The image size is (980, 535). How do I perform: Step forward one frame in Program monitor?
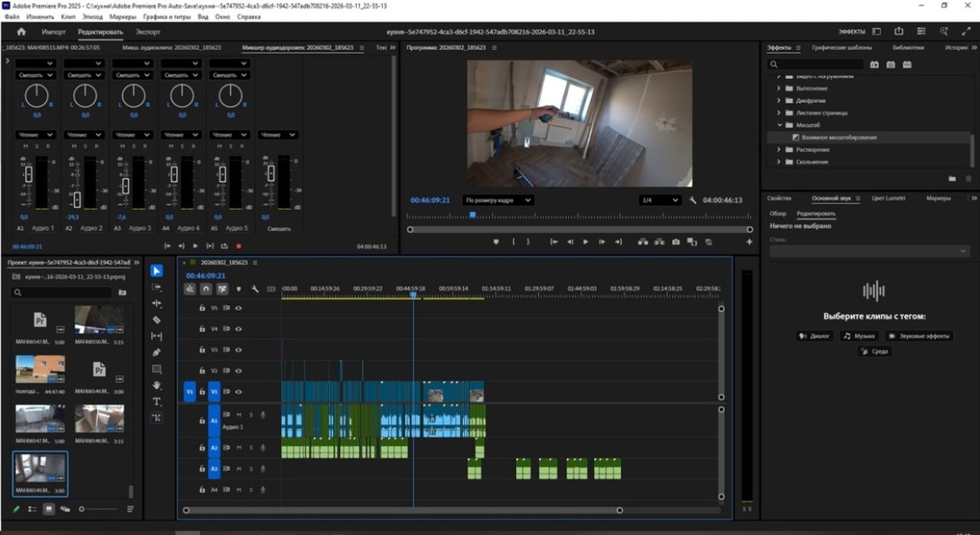pyautogui.click(x=602, y=242)
